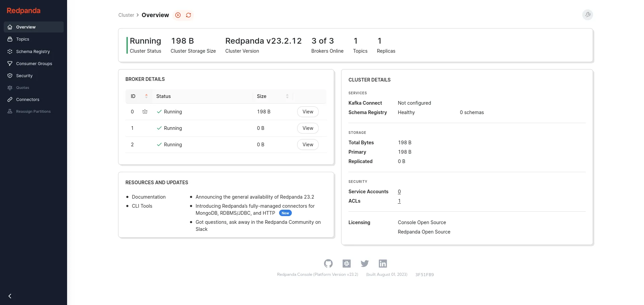This screenshot has width=644, height=305.
Task: Click the Schema Registry icon in sidebar
Action: coord(10,52)
